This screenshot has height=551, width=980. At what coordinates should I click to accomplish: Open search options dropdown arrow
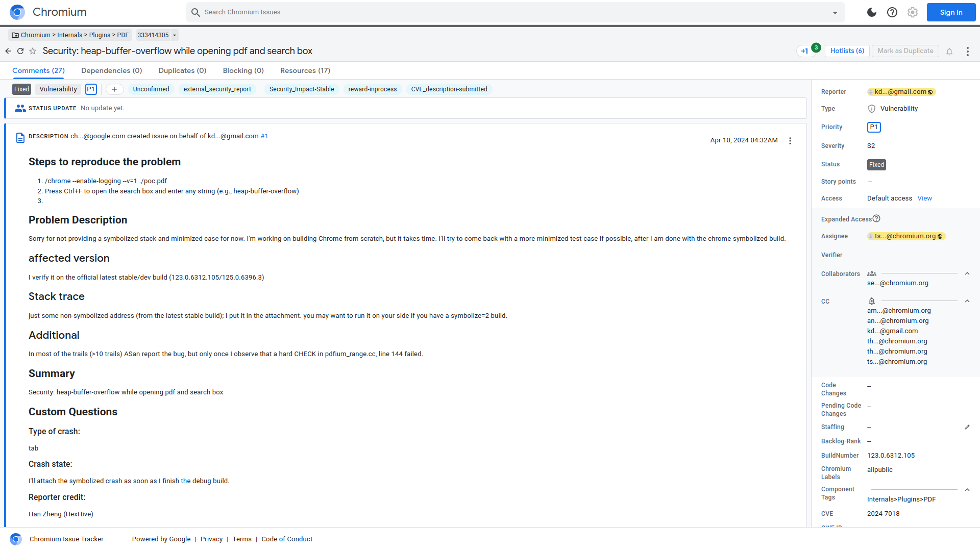click(x=835, y=13)
